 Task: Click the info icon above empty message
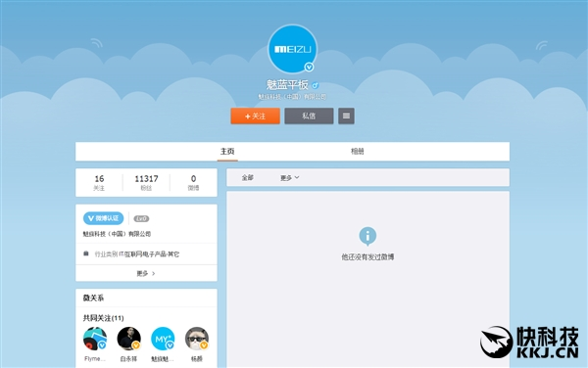click(x=367, y=236)
